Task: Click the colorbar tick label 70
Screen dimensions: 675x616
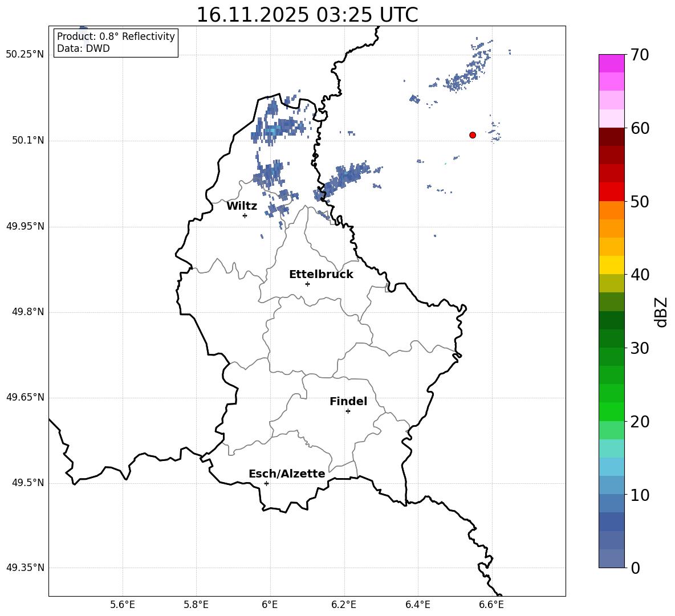Action: 640,55
